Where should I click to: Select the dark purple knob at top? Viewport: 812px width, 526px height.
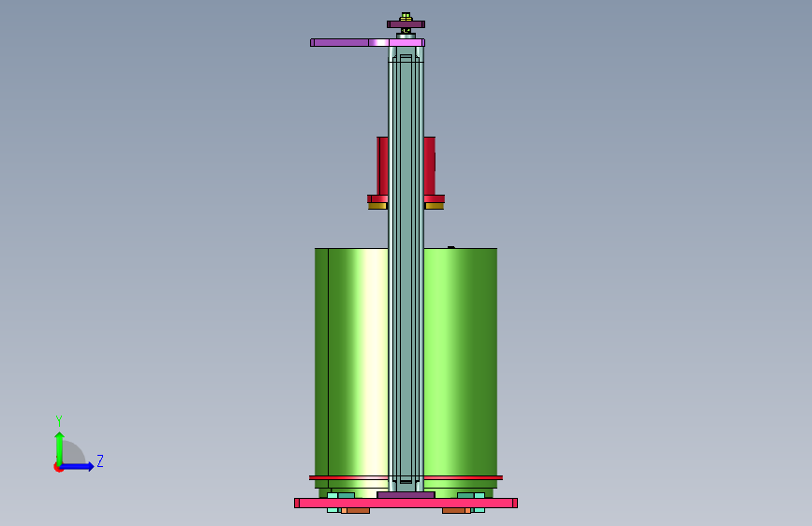406,24
